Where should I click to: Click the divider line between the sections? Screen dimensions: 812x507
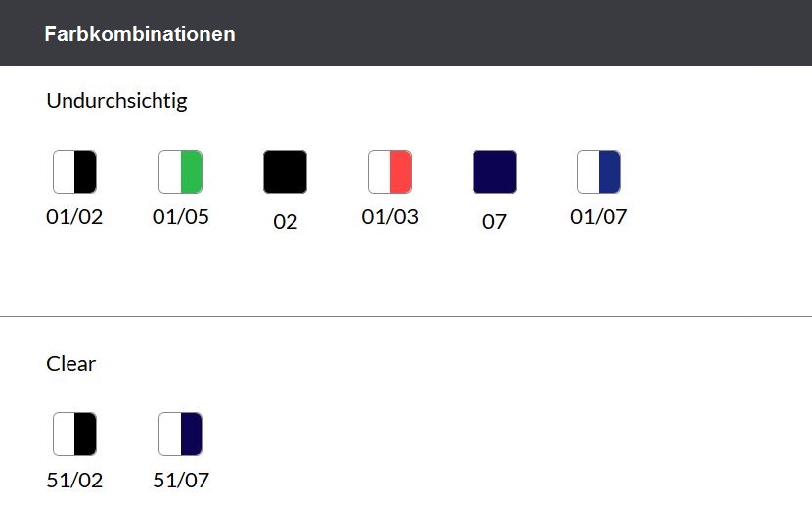(x=406, y=316)
